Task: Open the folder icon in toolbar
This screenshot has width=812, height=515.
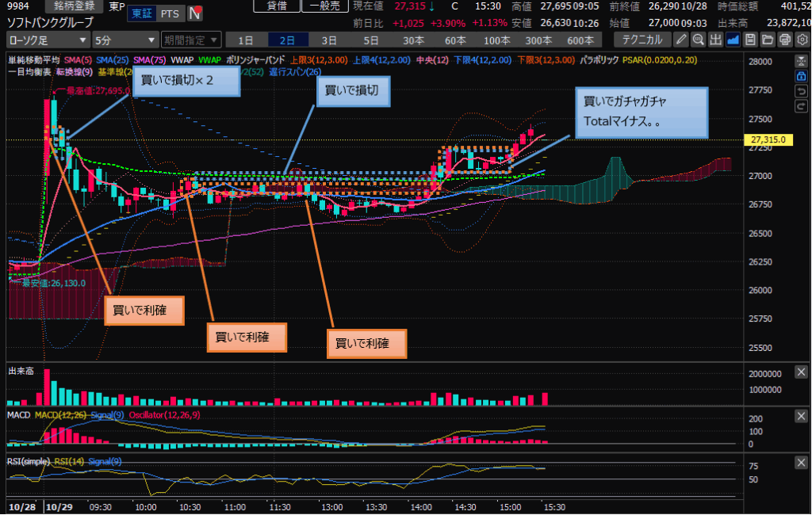Action: click(767, 39)
